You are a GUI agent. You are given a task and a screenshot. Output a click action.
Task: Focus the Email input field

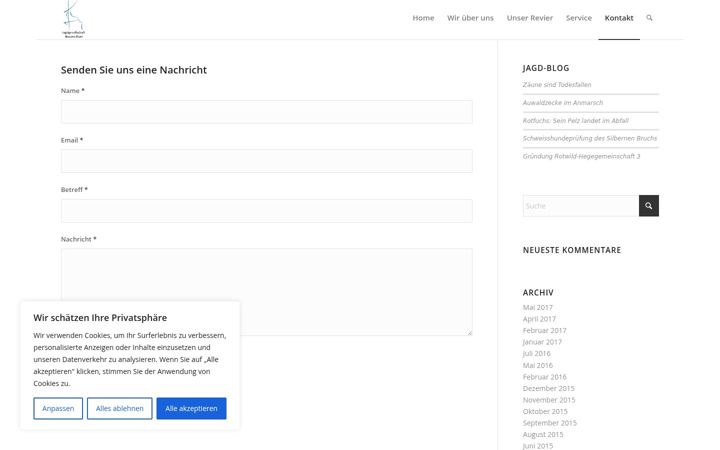(267, 161)
